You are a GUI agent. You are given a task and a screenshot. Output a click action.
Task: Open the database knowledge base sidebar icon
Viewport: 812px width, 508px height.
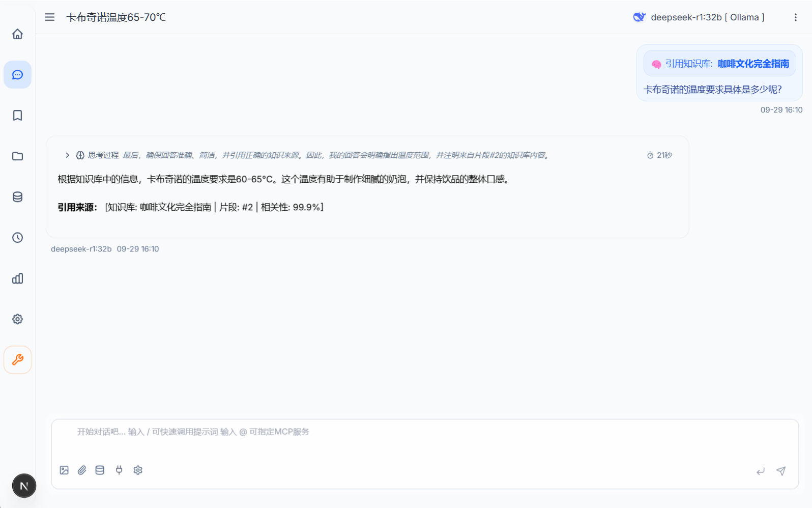[17, 197]
